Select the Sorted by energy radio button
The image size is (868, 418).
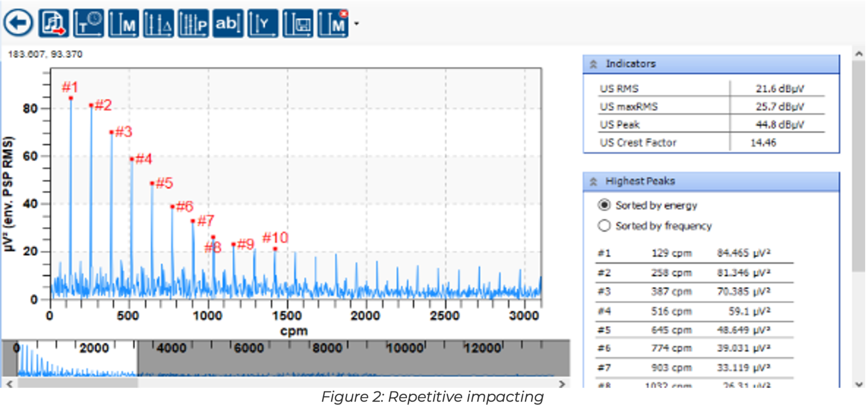pyautogui.click(x=604, y=205)
